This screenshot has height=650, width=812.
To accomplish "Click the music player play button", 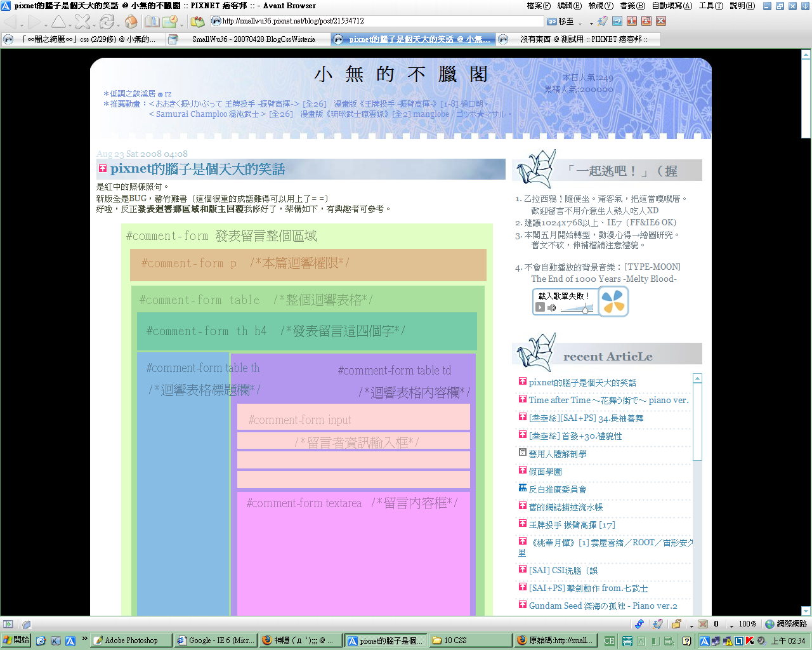I will click(540, 308).
